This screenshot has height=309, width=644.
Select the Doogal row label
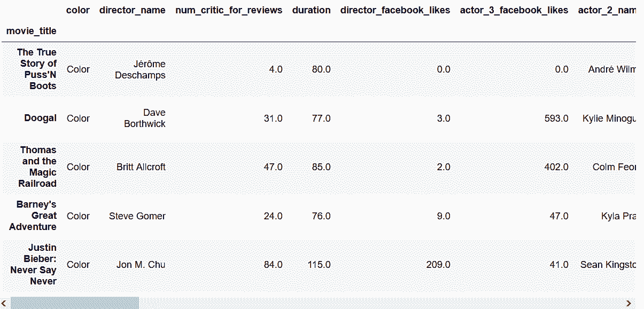pyautogui.click(x=40, y=118)
